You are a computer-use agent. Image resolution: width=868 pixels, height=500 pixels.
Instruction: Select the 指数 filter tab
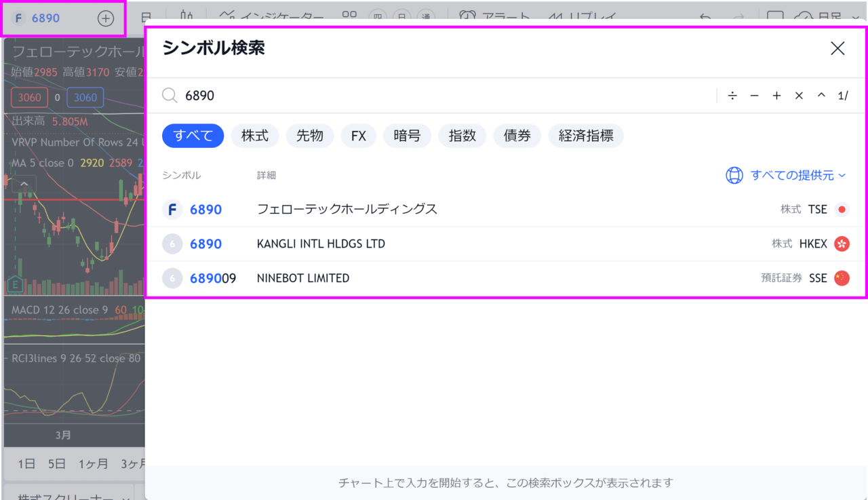pyautogui.click(x=462, y=136)
